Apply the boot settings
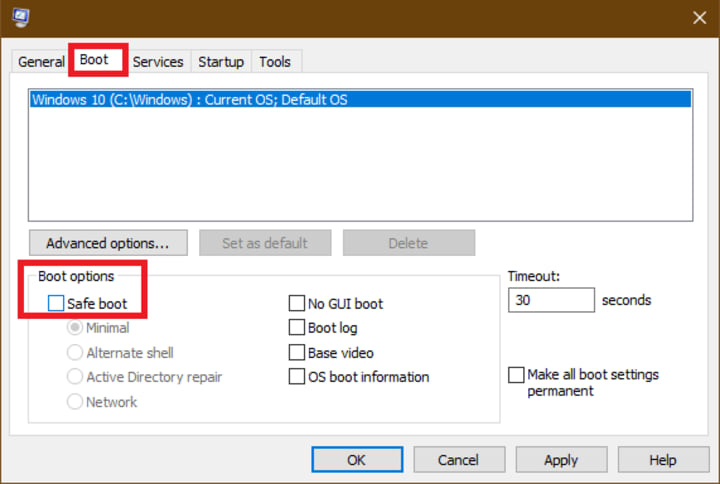Screen dimensions: 720x484 tap(561, 460)
